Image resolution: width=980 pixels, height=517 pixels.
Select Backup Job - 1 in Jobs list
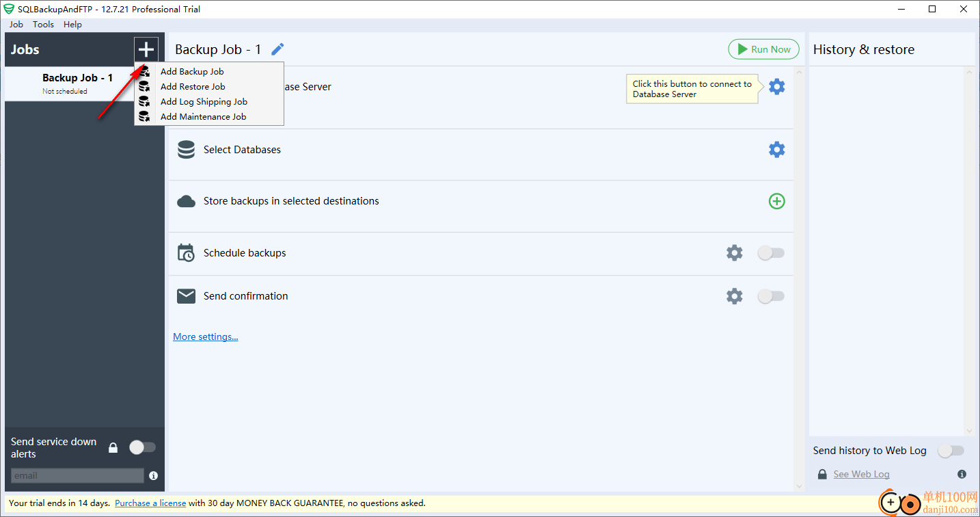click(85, 83)
